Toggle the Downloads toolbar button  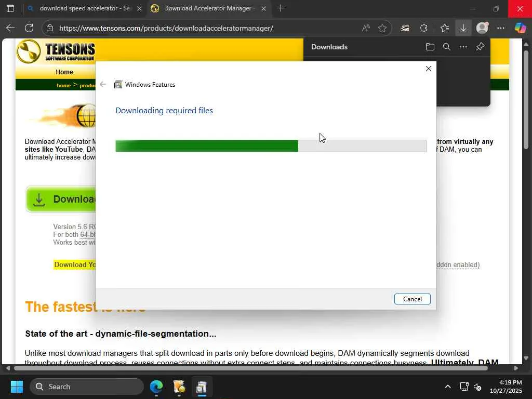click(463, 28)
